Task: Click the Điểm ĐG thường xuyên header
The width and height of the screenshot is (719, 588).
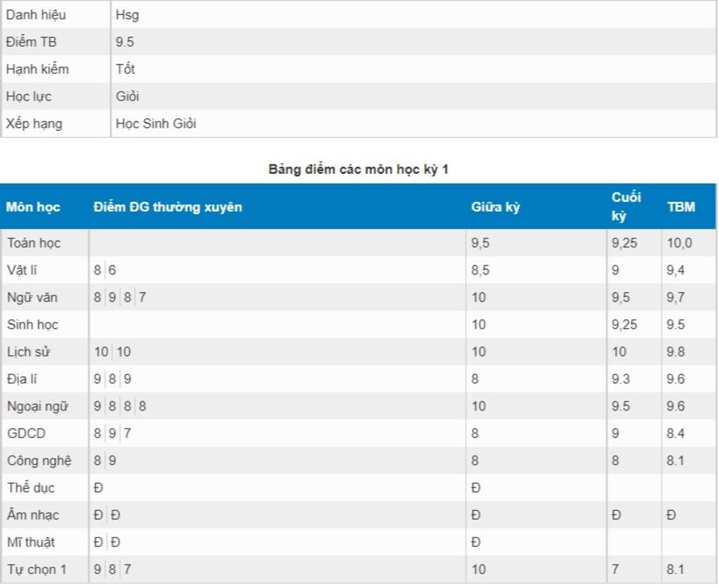Action: point(168,207)
